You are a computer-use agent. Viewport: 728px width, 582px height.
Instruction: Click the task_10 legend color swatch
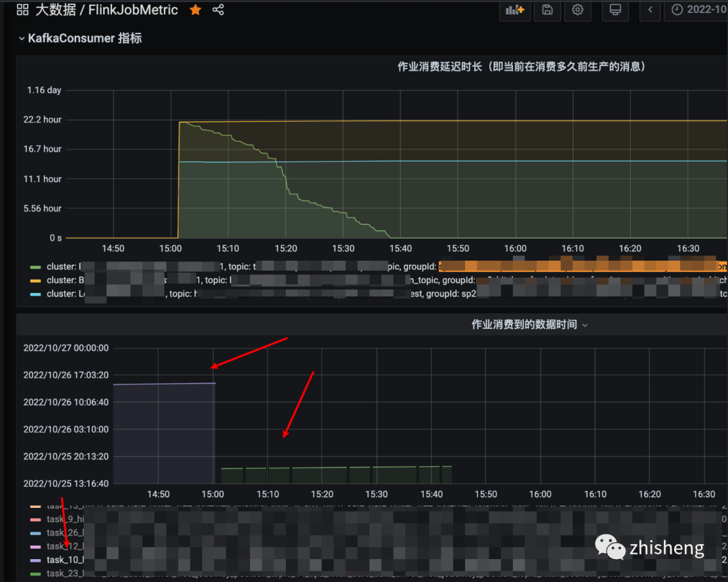tap(35, 560)
